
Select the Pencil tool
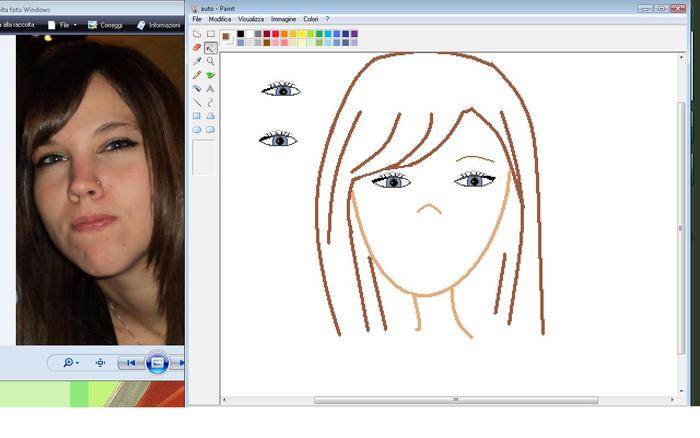[197, 75]
